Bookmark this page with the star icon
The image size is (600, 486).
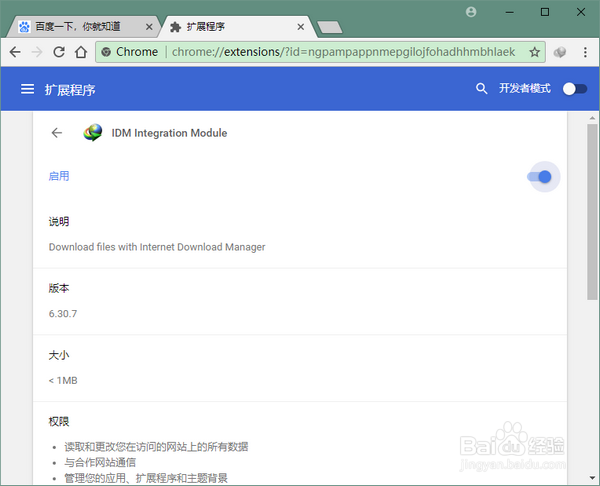(535, 52)
